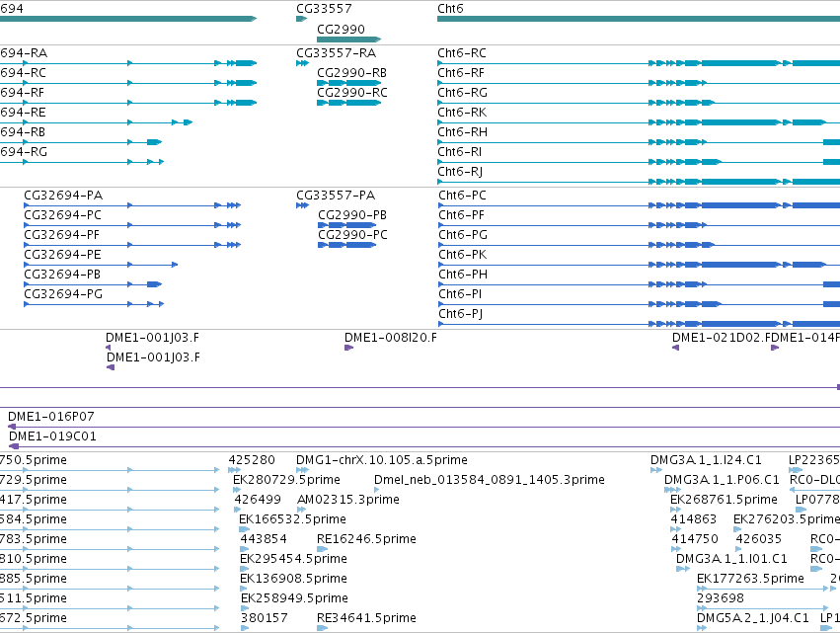840x633 pixels.
Task: Select transcript CG2990-RC label
Action: (352, 93)
